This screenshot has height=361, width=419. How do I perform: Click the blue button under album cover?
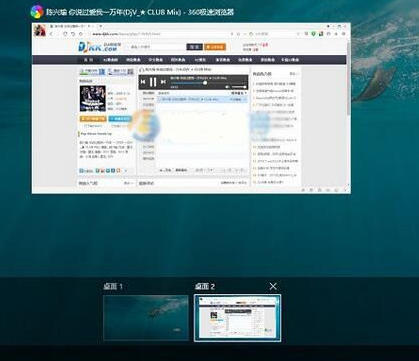120,119
